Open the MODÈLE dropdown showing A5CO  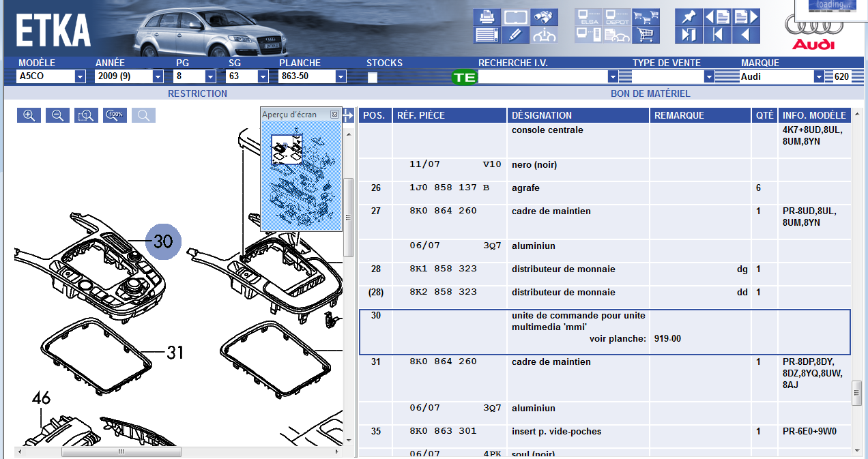pyautogui.click(x=80, y=77)
